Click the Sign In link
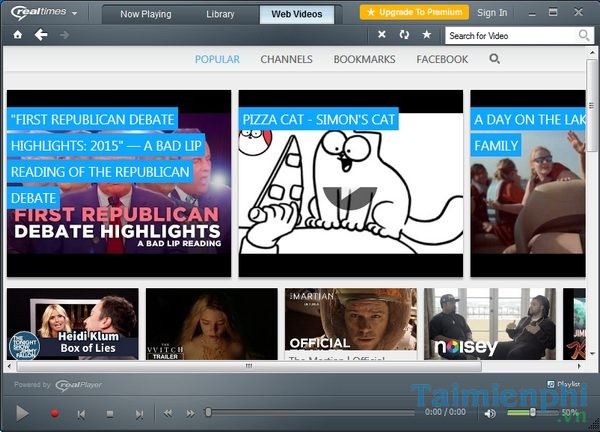The width and height of the screenshot is (600, 432). click(492, 13)
